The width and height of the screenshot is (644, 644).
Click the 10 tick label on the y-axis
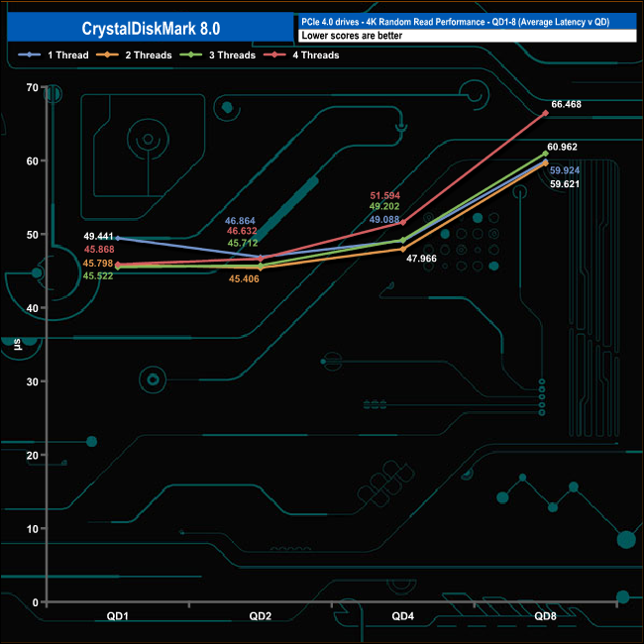(32, 529)
